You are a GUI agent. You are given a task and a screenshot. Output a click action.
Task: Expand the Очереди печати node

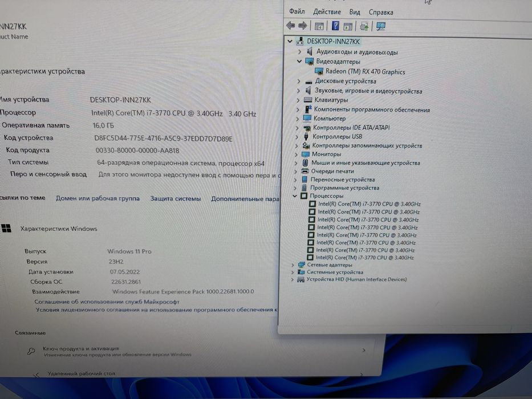pyautogui.click(x=295, y=172)
